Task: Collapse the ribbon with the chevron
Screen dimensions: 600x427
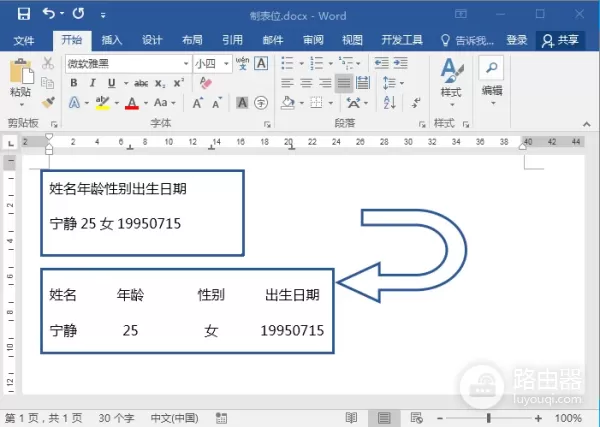Action: click(x=587, y=124)
